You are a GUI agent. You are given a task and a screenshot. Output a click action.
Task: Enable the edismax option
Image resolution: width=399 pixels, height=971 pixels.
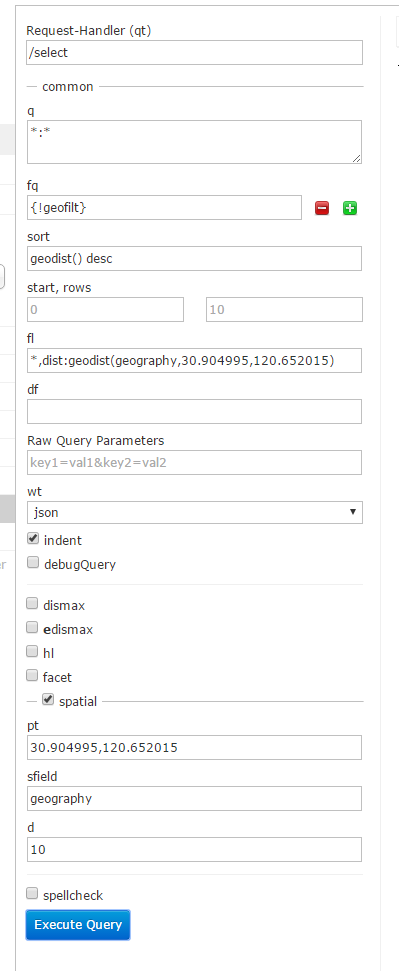32,628
